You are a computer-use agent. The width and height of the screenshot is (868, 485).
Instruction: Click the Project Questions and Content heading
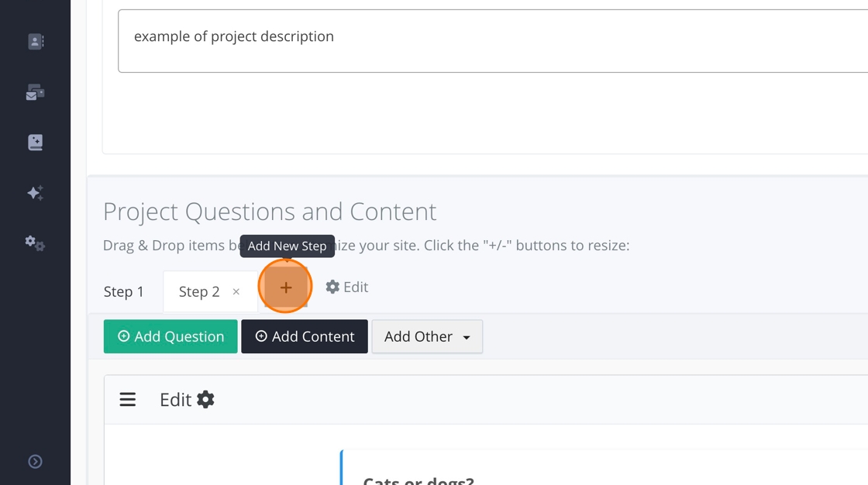pyautogui.click(x=270, y=212)
